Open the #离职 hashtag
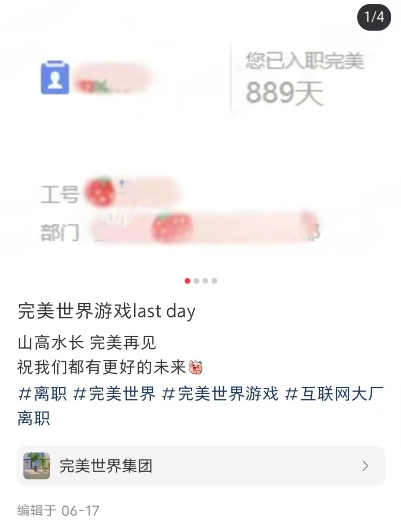This screenshot has width=401, height=532. click(42, 393)
